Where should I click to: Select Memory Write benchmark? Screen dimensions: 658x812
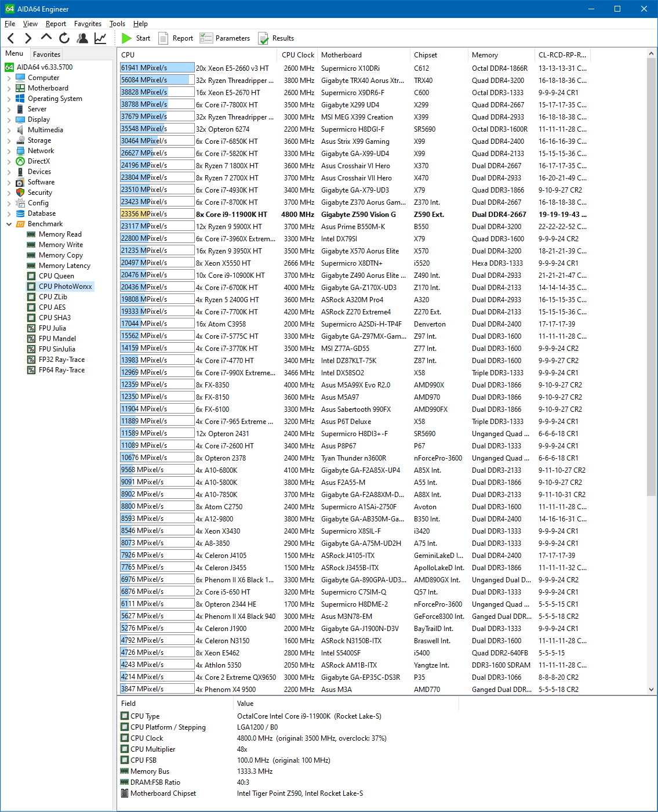click(x=61, y=245)
